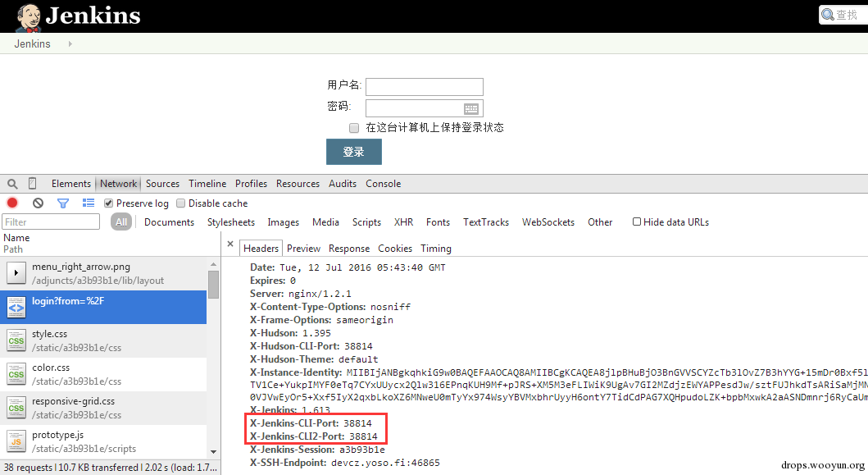
Task: Click the style.css file type icon
Action: [16, 340]
